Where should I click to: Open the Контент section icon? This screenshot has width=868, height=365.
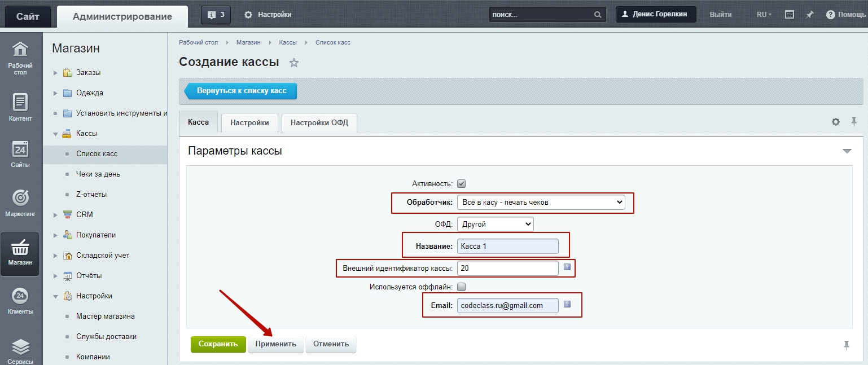20,107
